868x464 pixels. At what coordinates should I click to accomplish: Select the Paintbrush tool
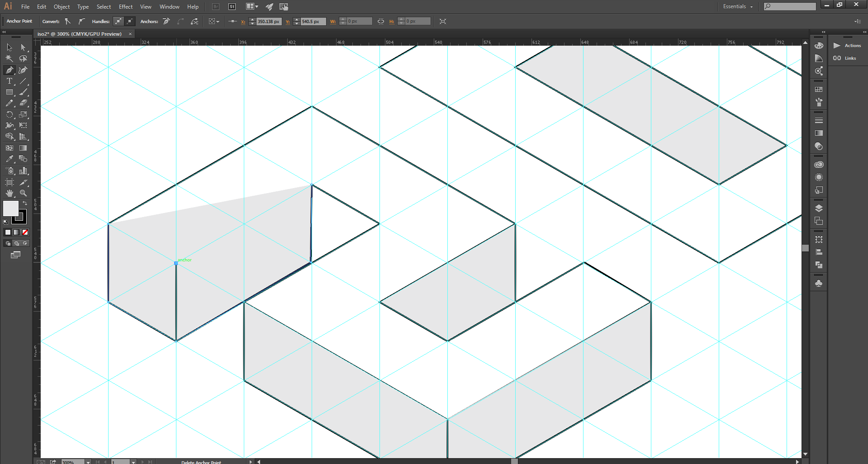23,92
